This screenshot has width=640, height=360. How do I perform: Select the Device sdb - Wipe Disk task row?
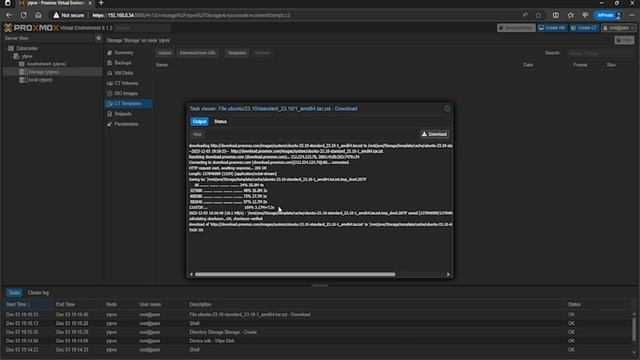pos(317,341)
